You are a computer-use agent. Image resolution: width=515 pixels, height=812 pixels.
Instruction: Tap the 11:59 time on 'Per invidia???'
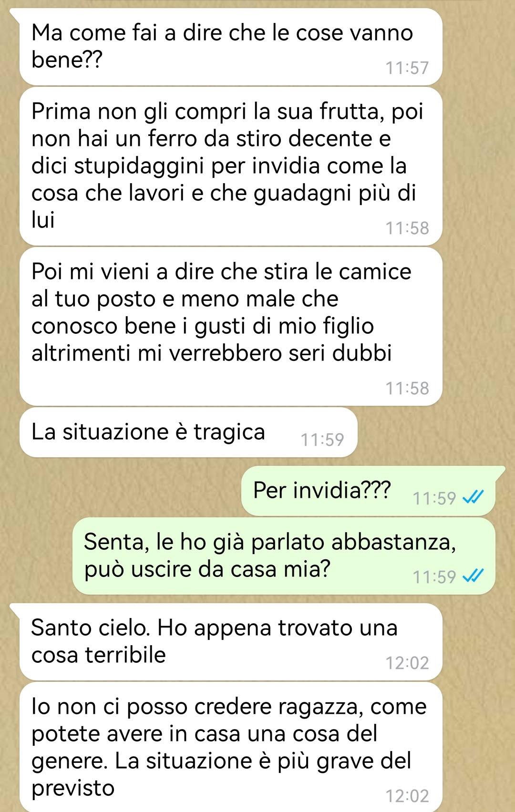pyautogui.click(x=434, y=498)
